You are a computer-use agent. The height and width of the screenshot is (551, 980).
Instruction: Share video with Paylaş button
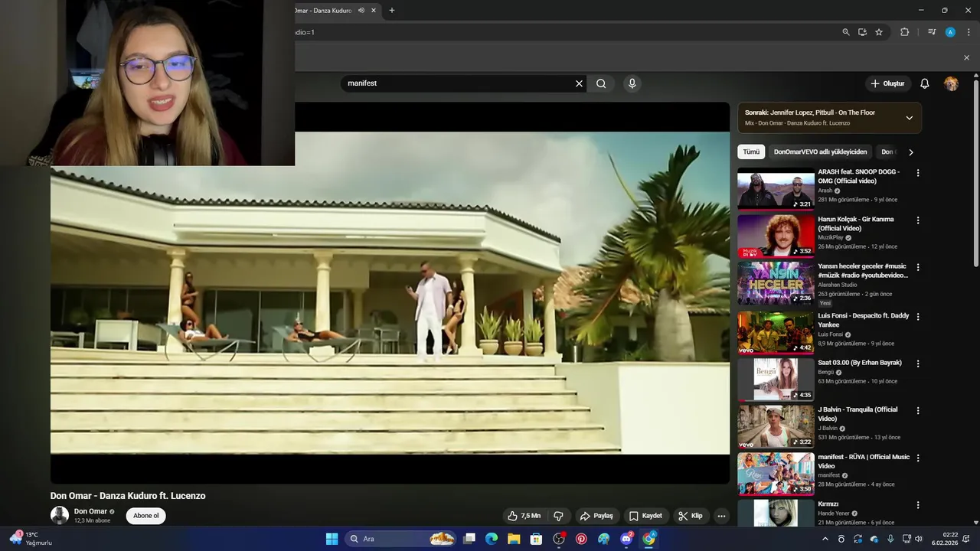point(596,516)
